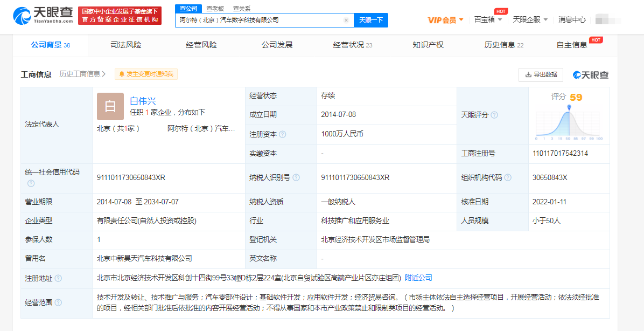Open the VIP会员 dropdown
Image resolution: width=644 pixels, height=331 pixels.
coord(446,20)
